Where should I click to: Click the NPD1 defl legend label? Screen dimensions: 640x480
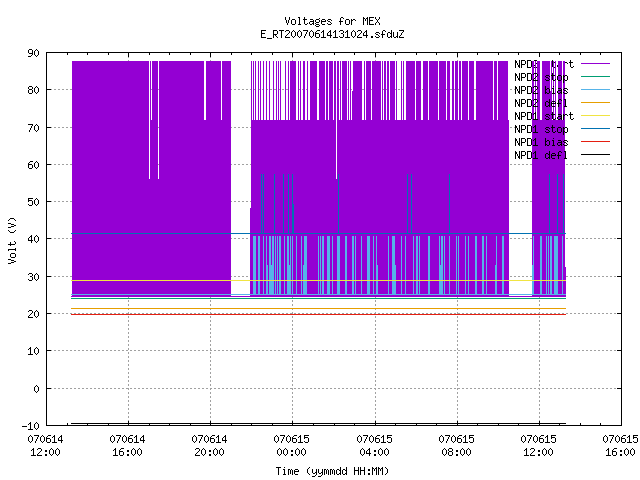(541, 156)
